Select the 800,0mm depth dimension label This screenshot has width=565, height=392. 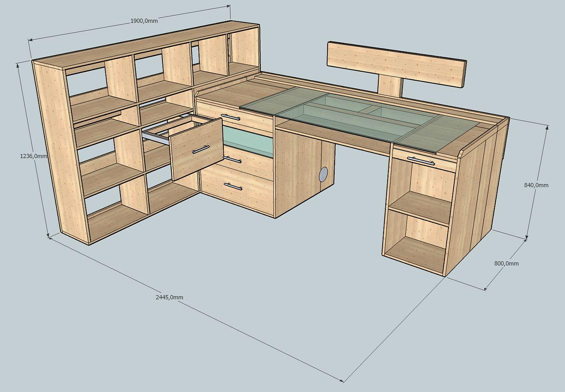tap(506, 263)
